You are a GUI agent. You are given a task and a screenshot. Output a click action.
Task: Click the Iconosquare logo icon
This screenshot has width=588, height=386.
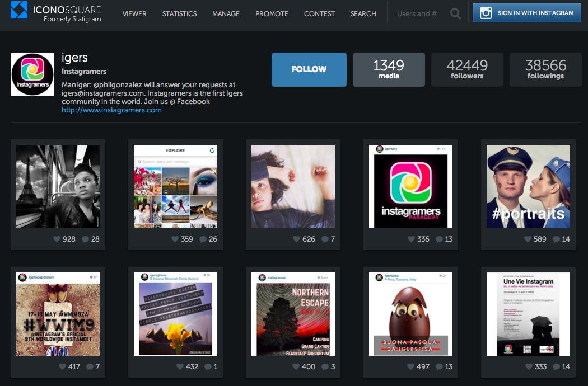pos(18,10)
